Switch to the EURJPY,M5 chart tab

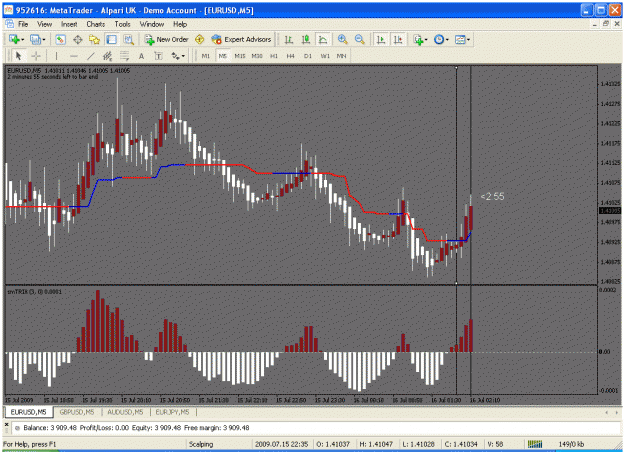click(x=173, y=412)
